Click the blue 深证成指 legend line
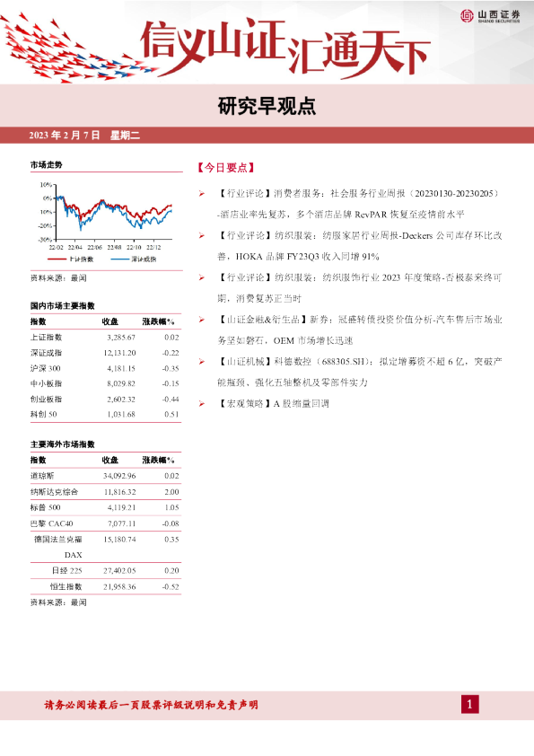 (x=120, y=259)
